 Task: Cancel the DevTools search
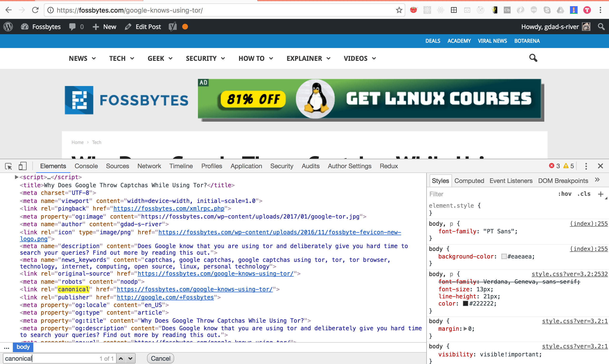(160, 359)
